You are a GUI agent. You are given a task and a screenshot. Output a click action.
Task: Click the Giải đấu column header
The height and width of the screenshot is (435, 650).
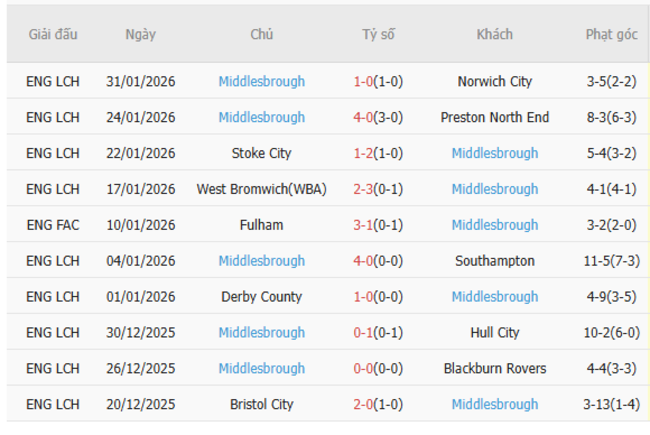53,34
